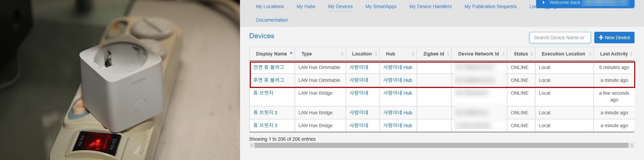Open 사랑이네 Hub in 후면 휴 플러그 row
This screenshot has height=160, width=644.
coord(398,80)
